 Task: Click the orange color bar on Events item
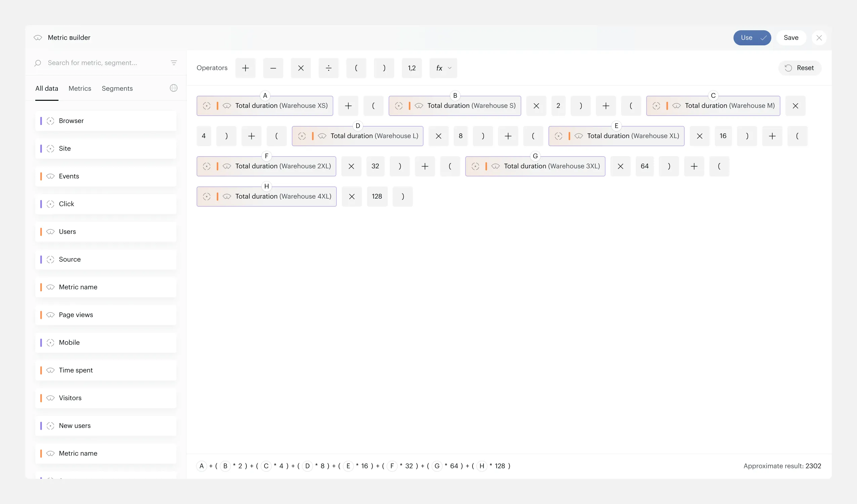coord(41,176)
